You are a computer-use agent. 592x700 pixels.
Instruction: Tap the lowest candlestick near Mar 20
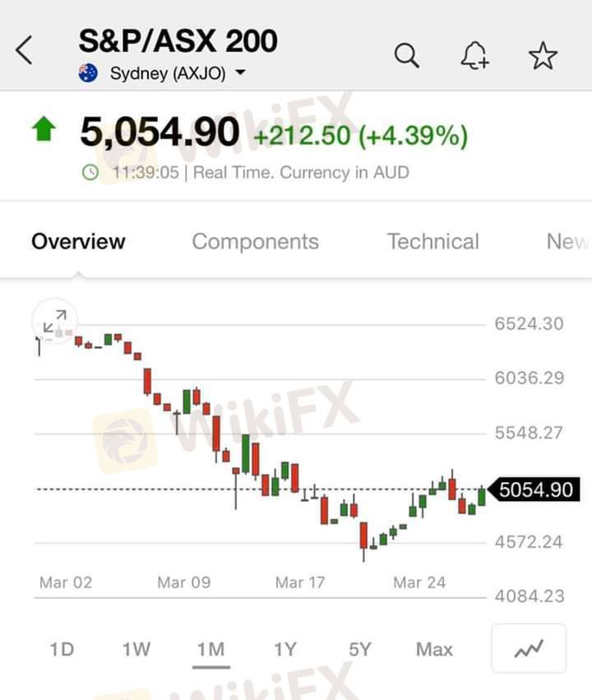pos(363,541)
